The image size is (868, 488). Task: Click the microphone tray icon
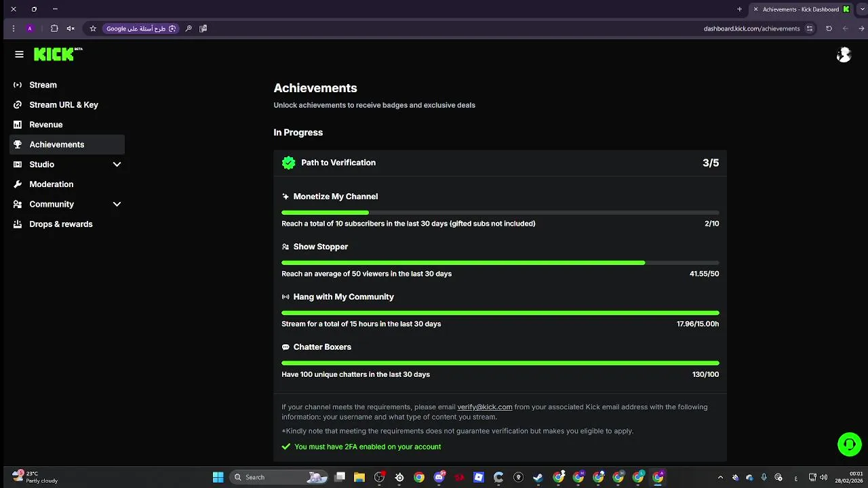pyautogui.click(x=764, y=477)
